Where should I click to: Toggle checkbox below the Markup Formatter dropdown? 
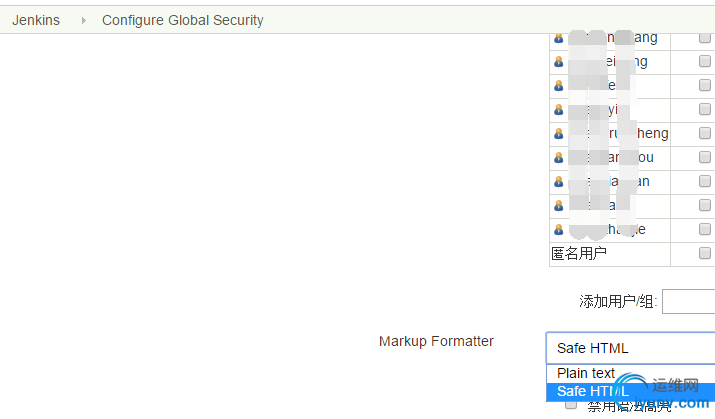click(x=571, y=404)
